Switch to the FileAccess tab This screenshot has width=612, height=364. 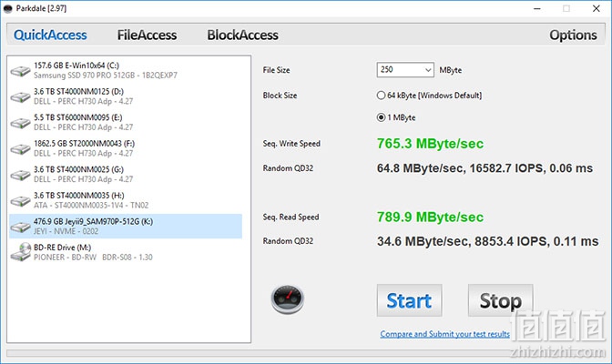148,35
